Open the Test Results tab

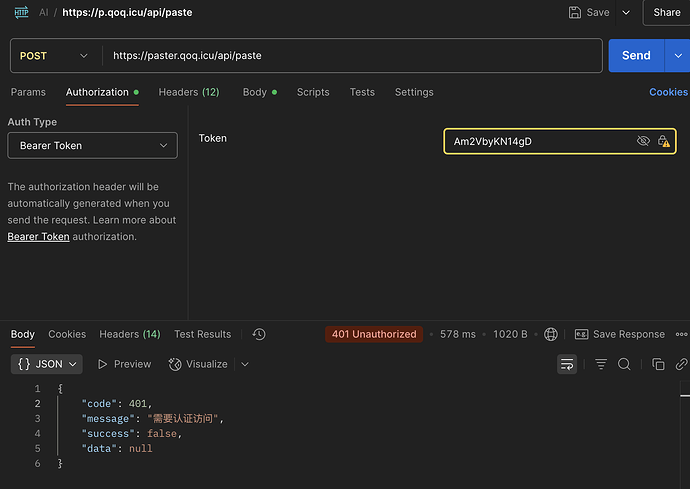[202, 335]
